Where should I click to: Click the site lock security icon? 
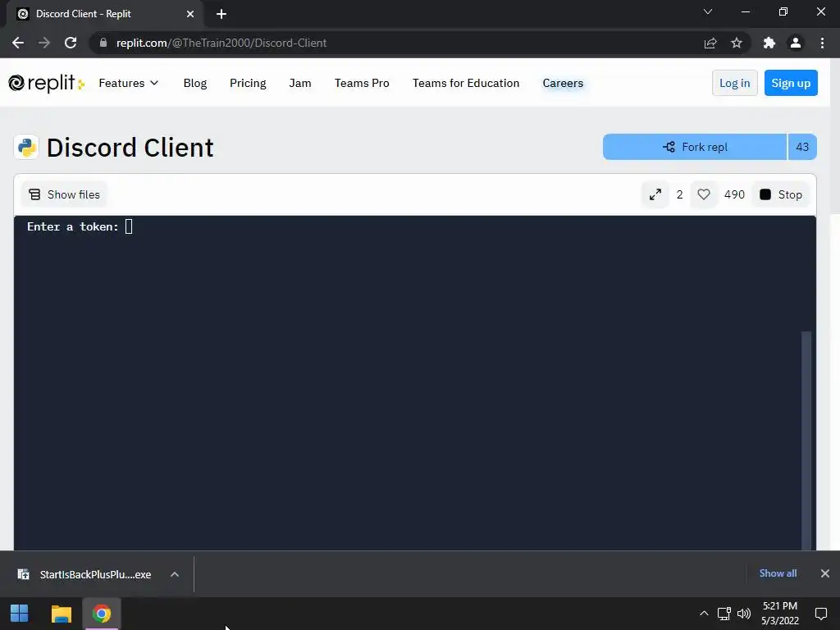pyautogui.click(x=103, y=43)
